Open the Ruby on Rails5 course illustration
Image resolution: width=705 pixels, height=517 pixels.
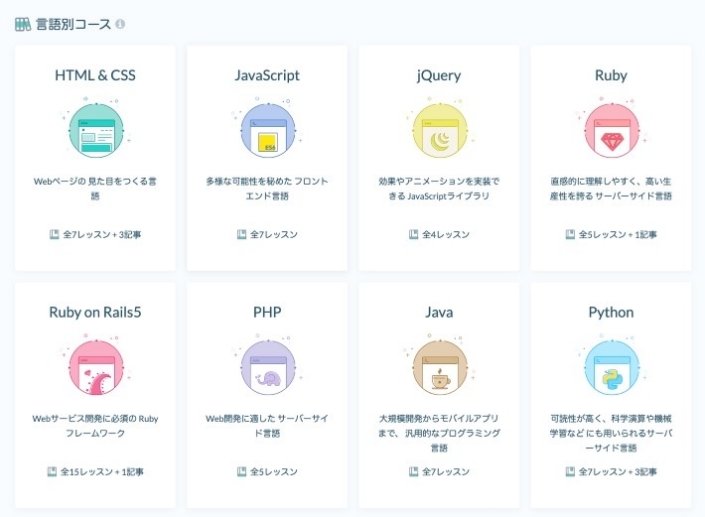pyautogui.click(x=95, y=367)
